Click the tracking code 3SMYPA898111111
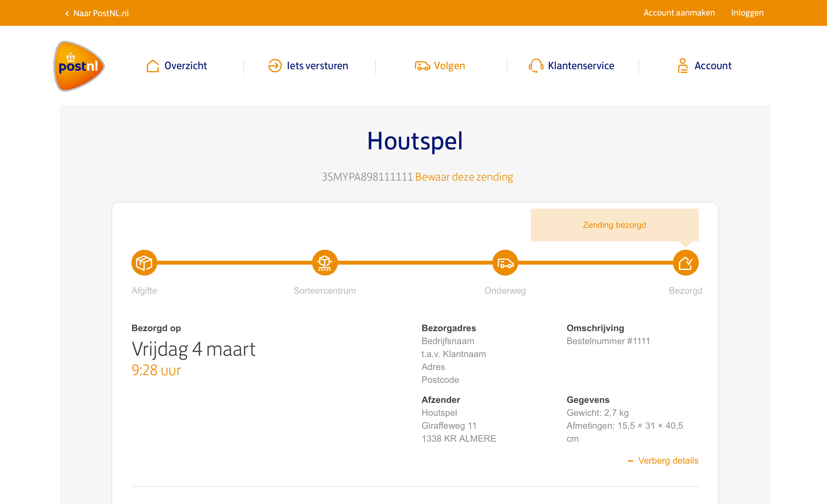Screen dimensions: 827x504 point(367,177)
